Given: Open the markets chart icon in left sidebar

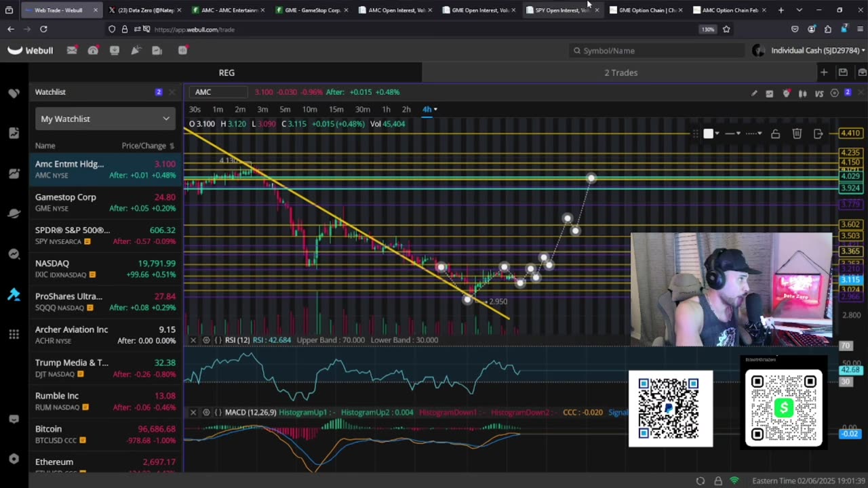Looking at the screenshot, I should pos(14,134).
